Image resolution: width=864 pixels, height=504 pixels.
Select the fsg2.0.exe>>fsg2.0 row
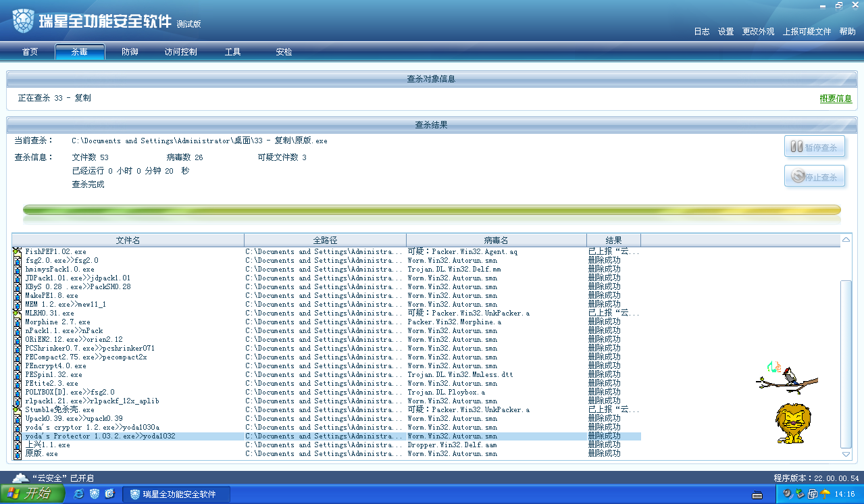(326, 260)
